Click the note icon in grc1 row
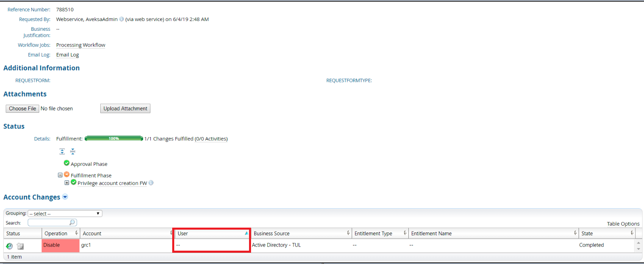644x264 pixels. [x=20, y=246]
